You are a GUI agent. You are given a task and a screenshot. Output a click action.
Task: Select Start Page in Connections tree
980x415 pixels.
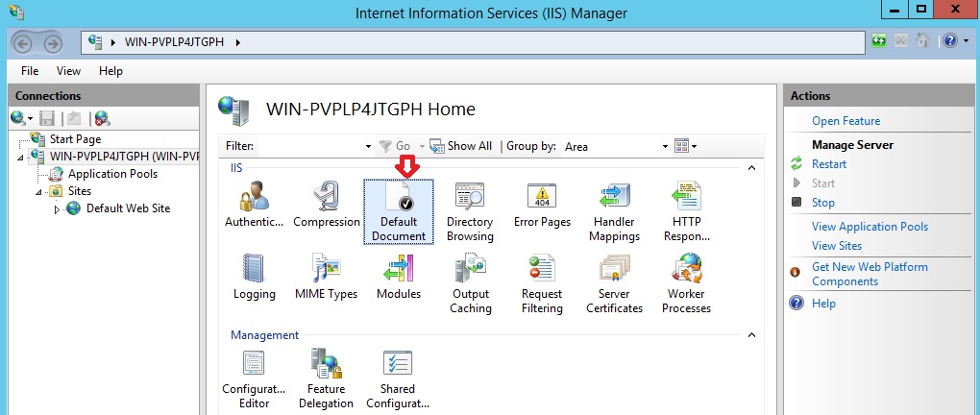tap(75, 139)
